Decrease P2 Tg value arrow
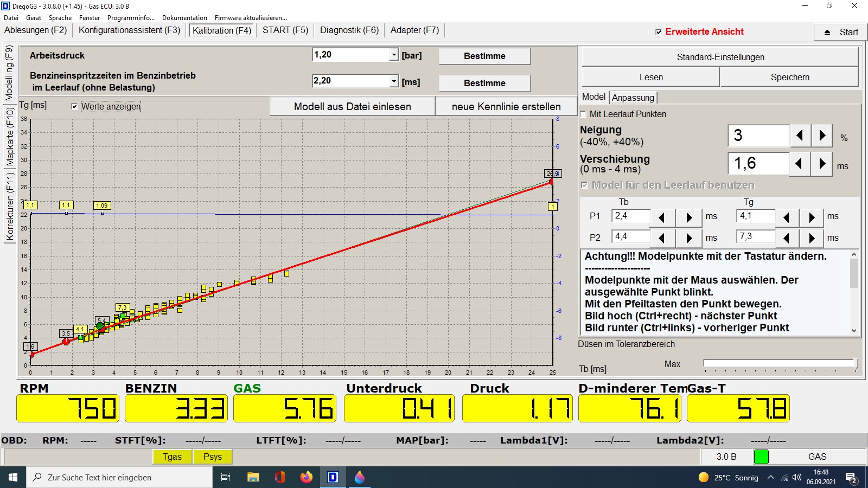 [x=787, y=238]
